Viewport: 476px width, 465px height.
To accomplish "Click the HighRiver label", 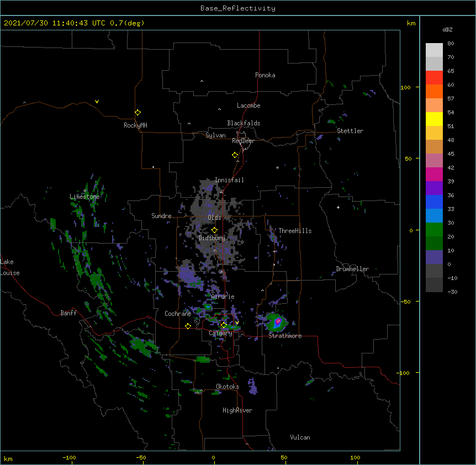I will point(237,410).
